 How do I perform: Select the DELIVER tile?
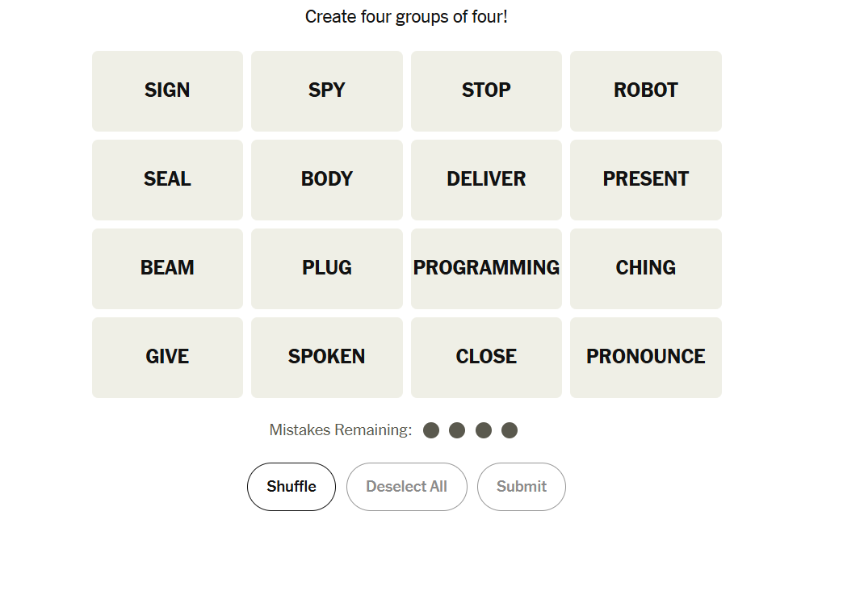click(x=486, y=179)
